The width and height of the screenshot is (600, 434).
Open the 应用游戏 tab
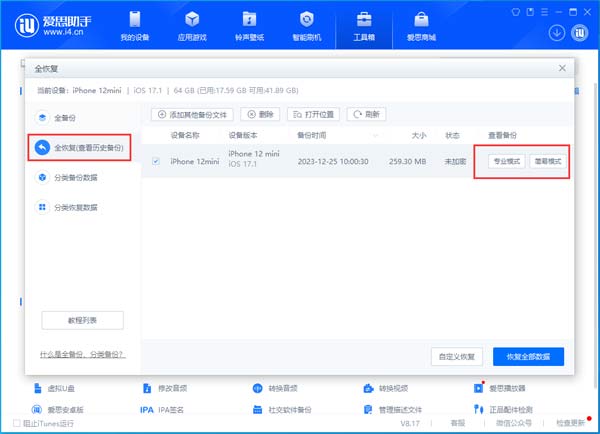pos(192,26)
